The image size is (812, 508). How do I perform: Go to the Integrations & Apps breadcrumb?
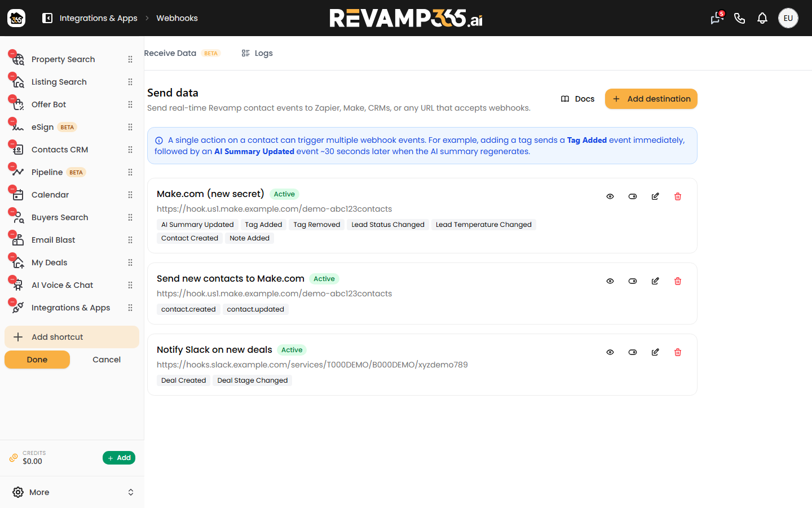(98, 18)
